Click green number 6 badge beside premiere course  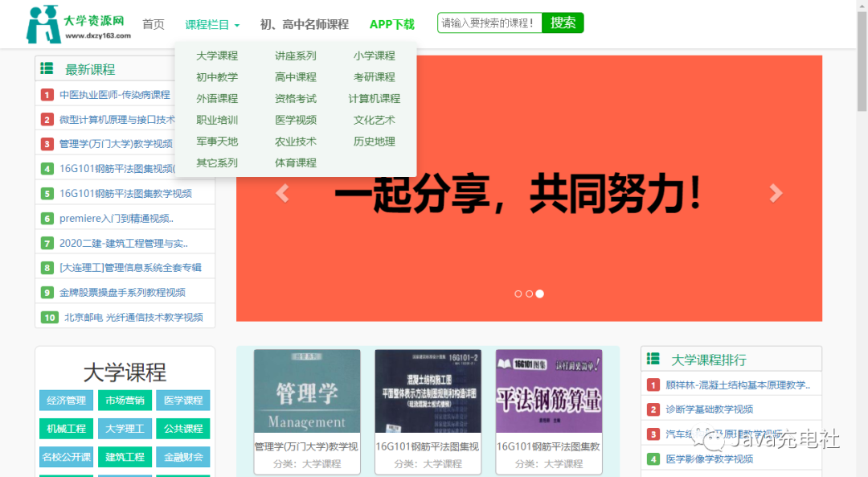[47, 218]
